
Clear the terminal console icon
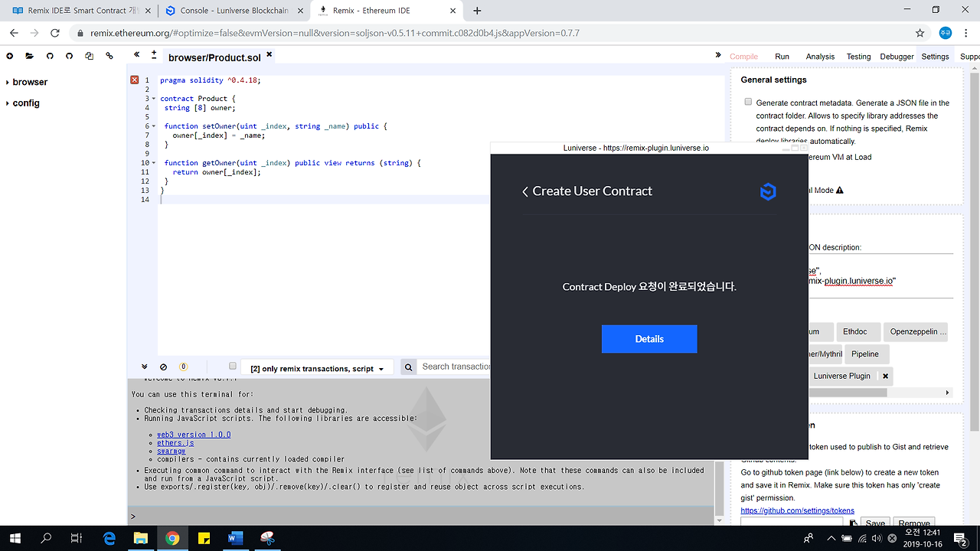163,367
